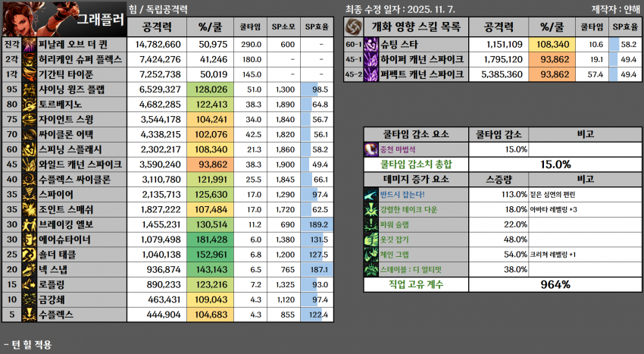Click the 공격력 column header in main table
The width and height of the screenshot is (644, 354).
tap(161, 26)
